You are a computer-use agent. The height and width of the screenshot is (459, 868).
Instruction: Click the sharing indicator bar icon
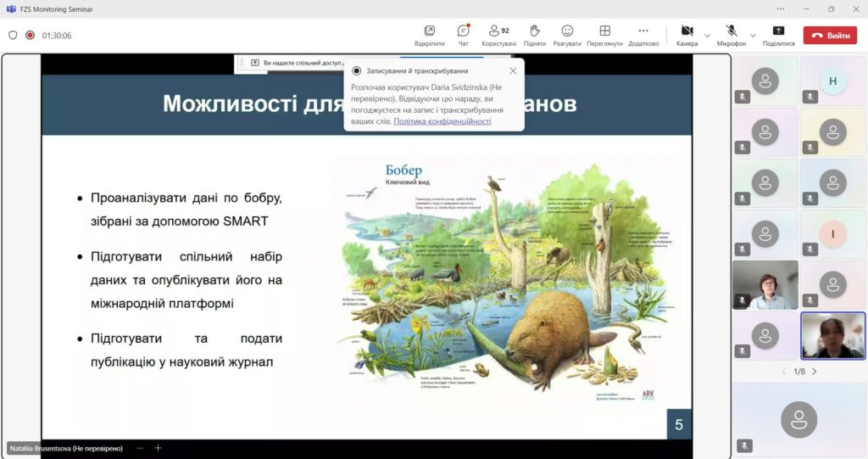pos(255,63)
